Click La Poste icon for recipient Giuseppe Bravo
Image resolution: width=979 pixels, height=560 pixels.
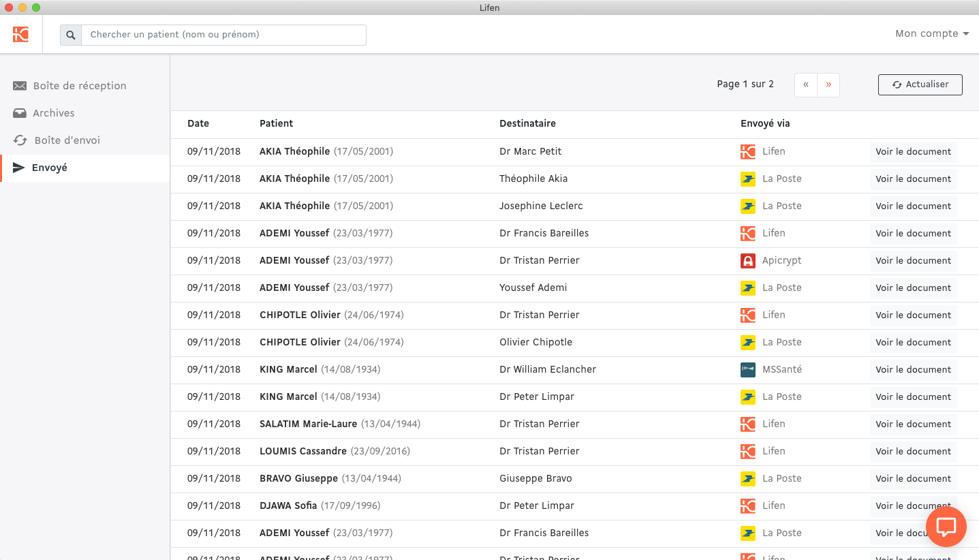pos(748,479)
